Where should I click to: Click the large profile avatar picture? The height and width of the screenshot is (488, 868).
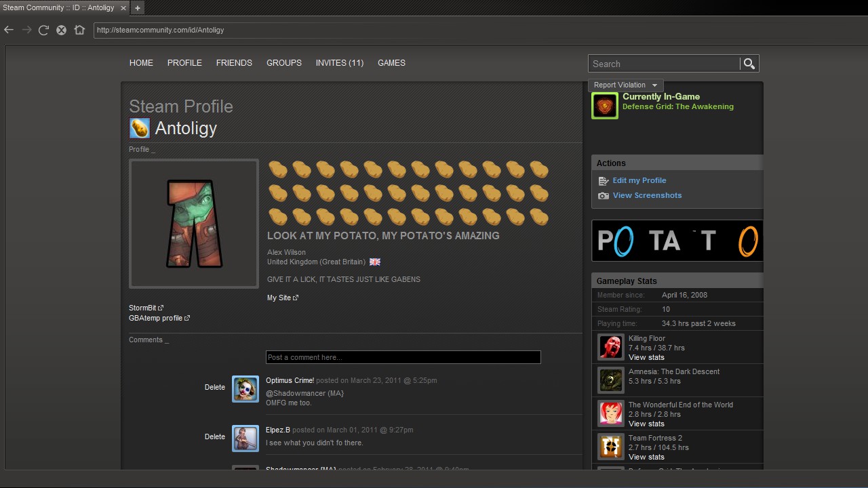pos(194,224)
